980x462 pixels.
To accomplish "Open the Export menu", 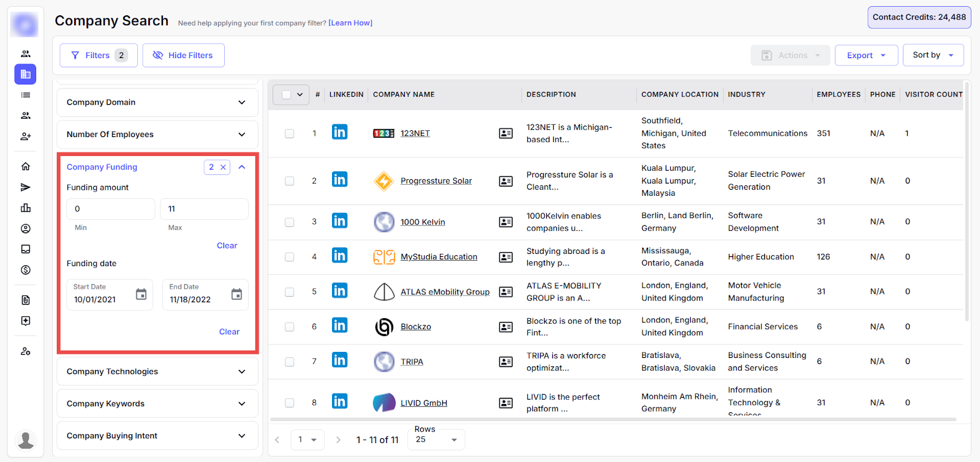I will (866, 55).
